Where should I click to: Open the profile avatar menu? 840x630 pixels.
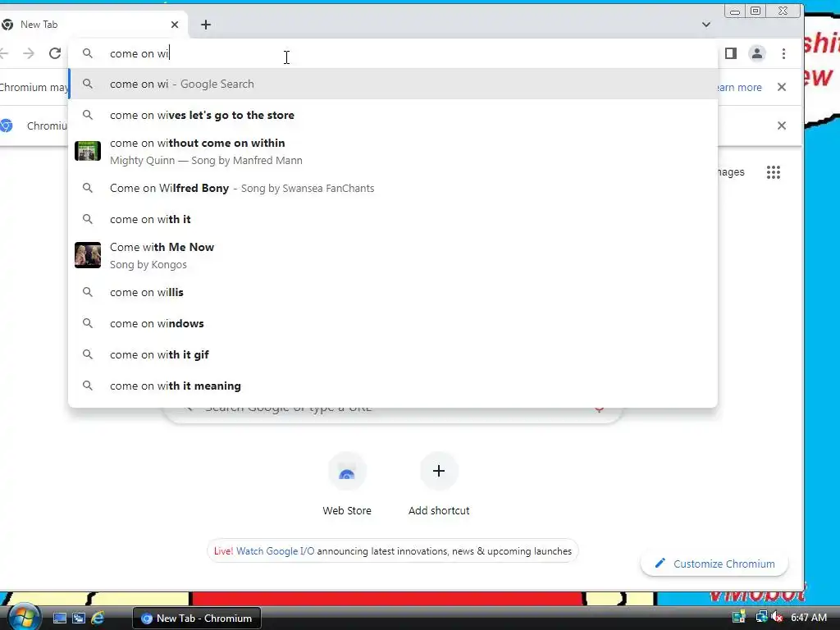[x=757, y=53]
